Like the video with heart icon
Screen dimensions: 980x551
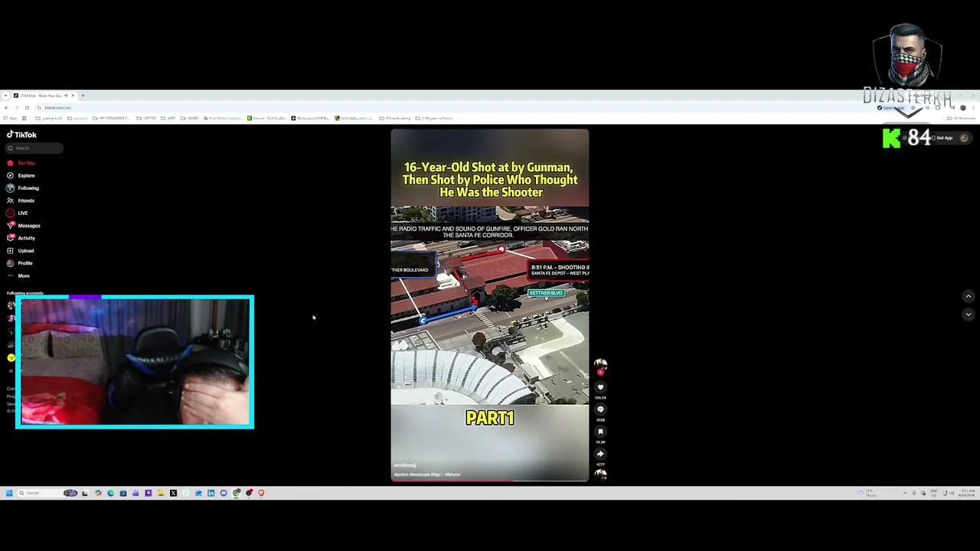coord(600,387)
